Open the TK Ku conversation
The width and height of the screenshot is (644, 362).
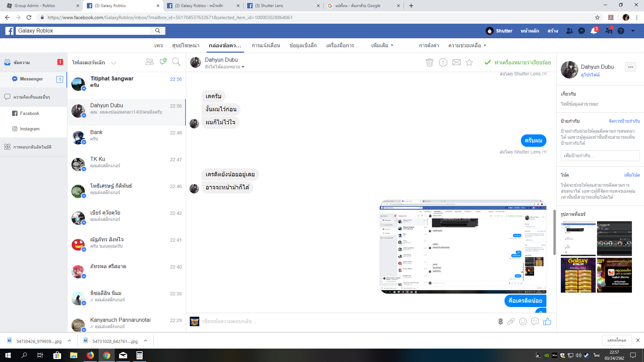pos(126,166)
